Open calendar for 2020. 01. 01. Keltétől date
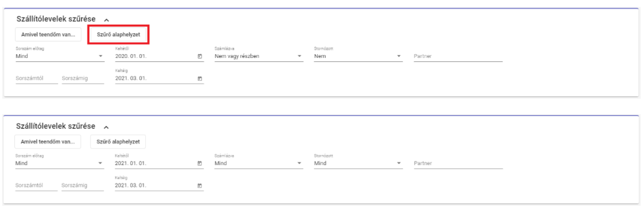 coord(200,56)
